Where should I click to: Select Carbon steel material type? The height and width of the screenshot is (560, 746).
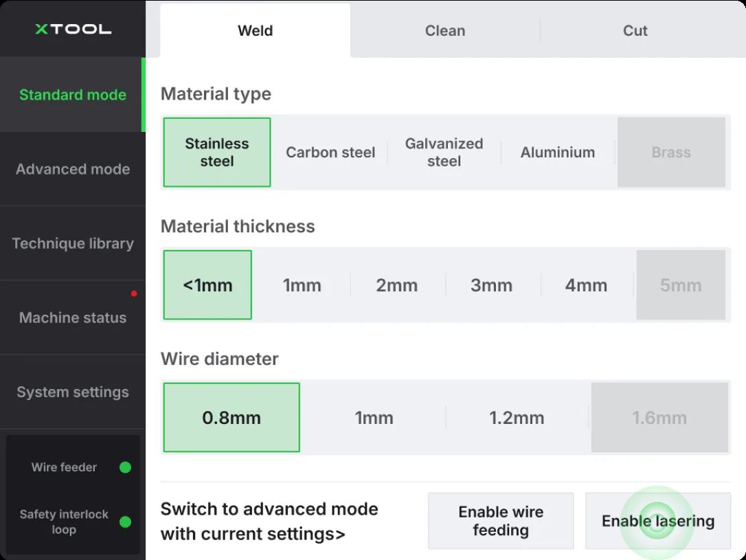(330, 153)
